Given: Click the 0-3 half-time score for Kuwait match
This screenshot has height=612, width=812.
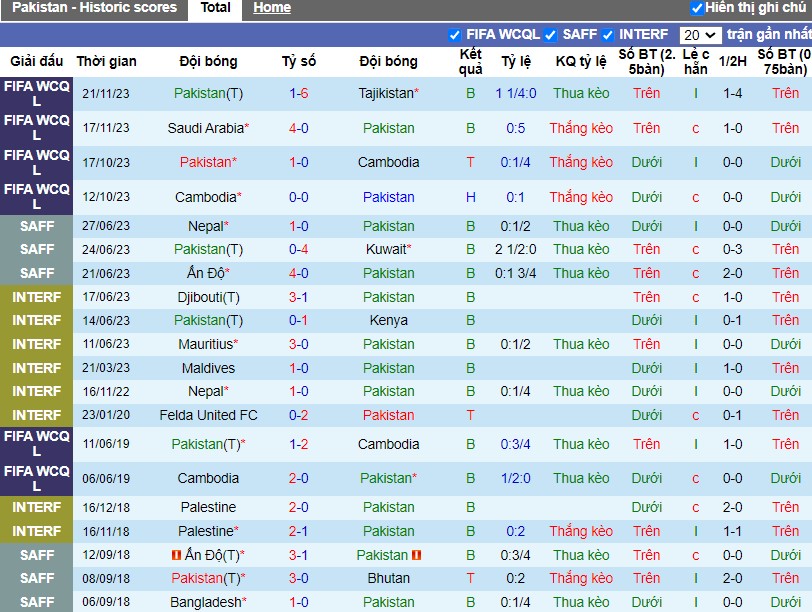Looking at the screenshot, I should coord(733,250).
